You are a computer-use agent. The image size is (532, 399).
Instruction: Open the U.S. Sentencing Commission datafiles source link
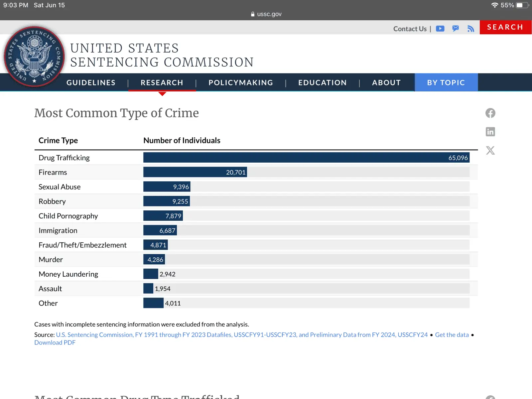[242, 335]
